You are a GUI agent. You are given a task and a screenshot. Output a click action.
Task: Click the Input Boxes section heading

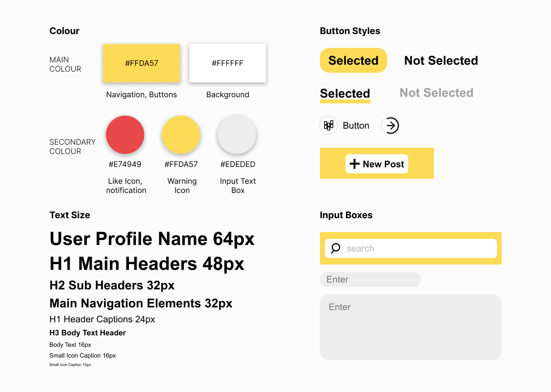click(x=346, y=215)
